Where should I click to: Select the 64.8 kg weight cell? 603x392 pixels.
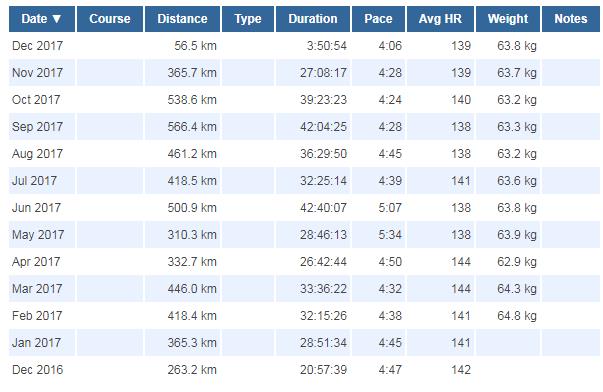[x=508, y=316]
